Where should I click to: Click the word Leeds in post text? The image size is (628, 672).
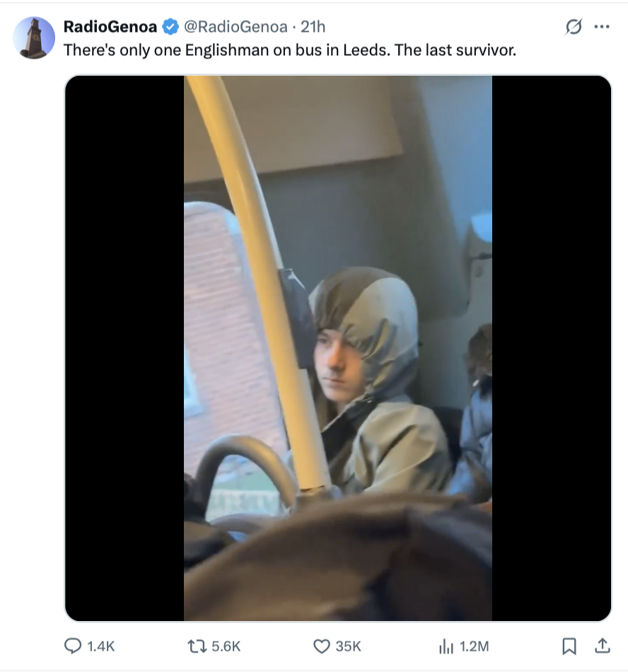point(368,50)
